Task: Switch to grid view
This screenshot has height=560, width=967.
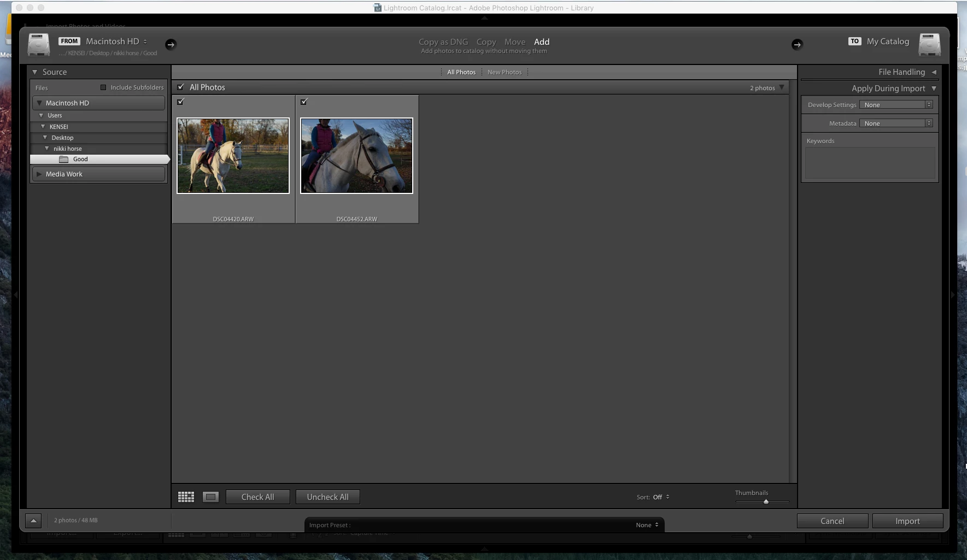Action: coord(186,497)
